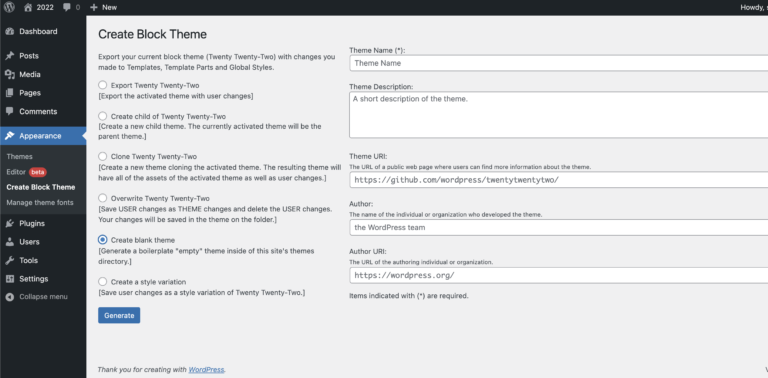Focus the Theme URI input field

coord(558,180)
